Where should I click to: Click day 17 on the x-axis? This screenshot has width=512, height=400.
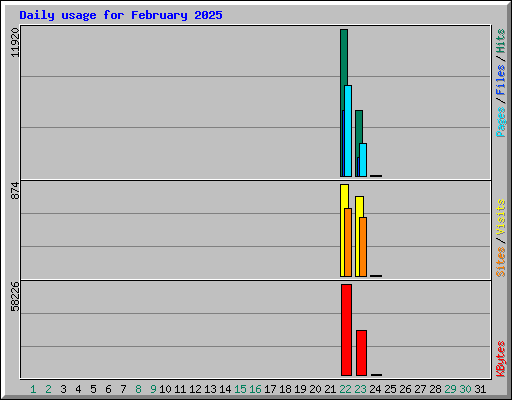coord(270,389)
